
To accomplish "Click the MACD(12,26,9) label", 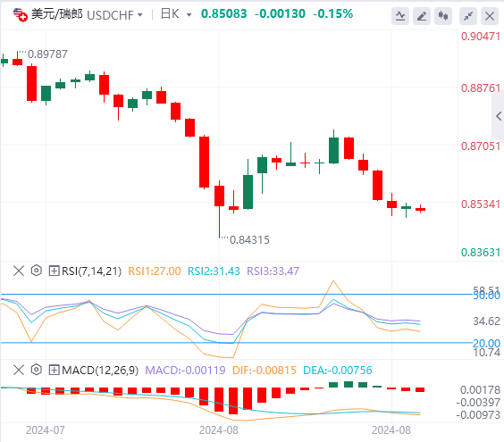I will coord(100,371).
